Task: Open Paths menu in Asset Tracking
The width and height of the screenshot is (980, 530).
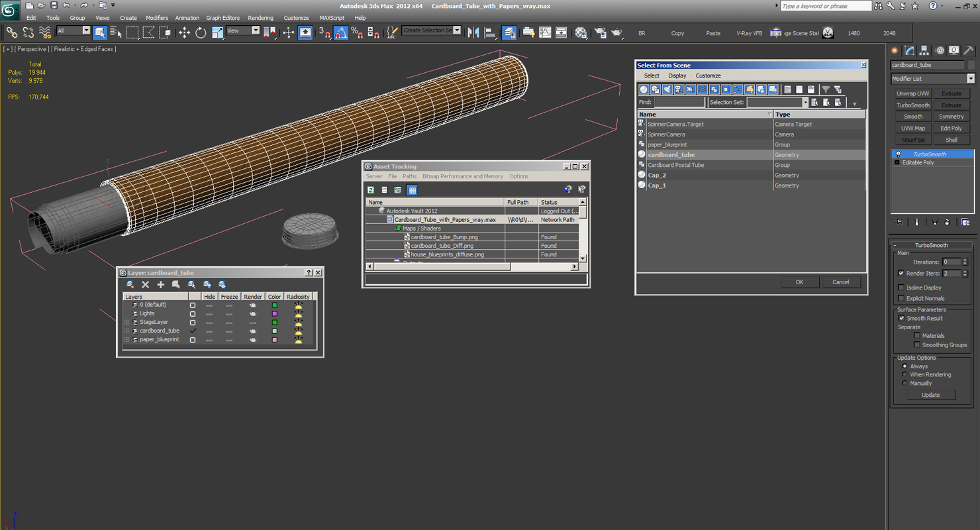Action: coord(410,176)
